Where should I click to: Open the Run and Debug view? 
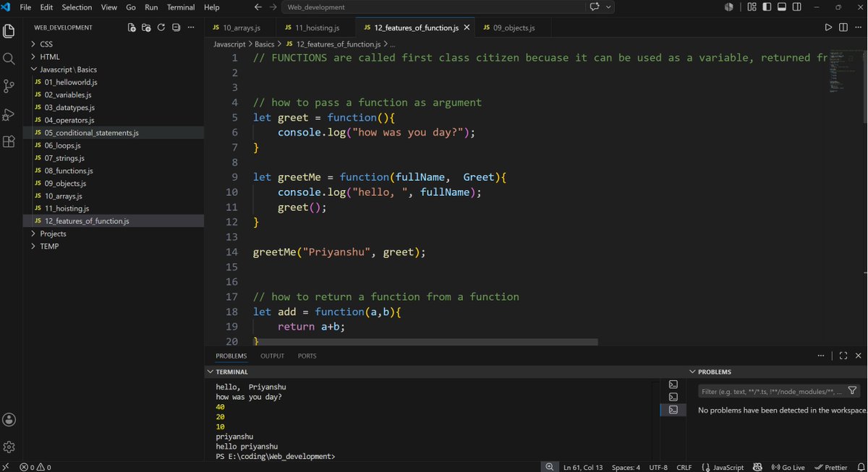pyautogui.click(x=9, y=114)
